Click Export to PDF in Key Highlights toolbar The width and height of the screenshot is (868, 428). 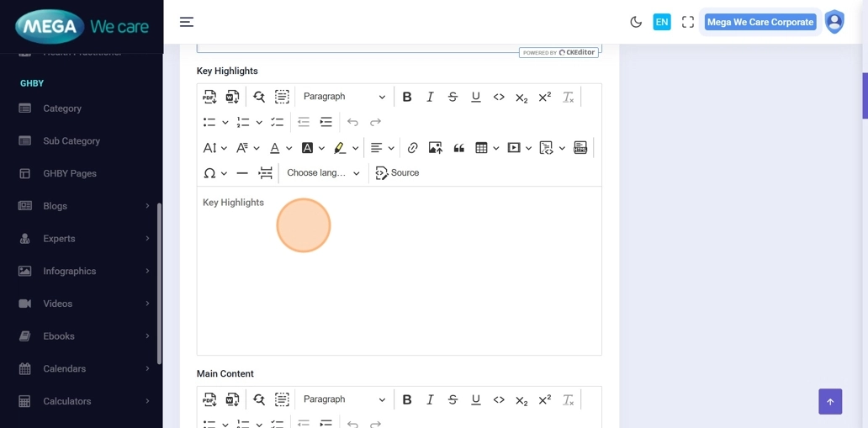209,97
